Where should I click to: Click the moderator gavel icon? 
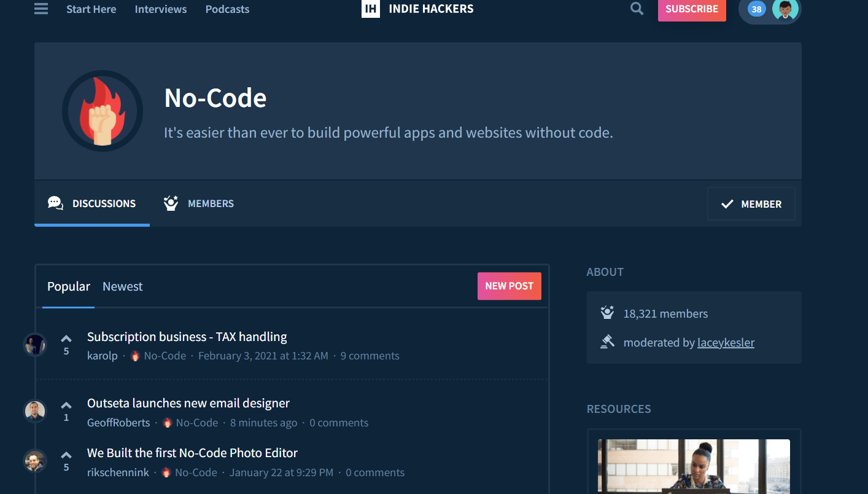click(607, 342)
